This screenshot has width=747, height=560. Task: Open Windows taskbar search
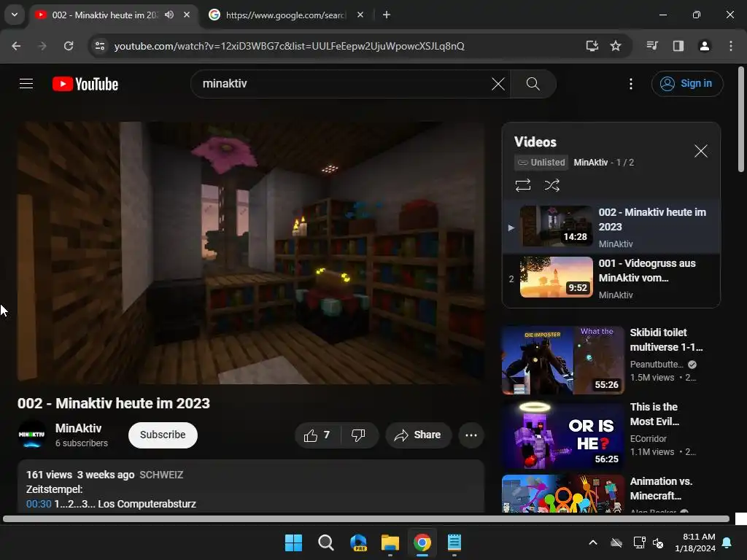point(326,542)
